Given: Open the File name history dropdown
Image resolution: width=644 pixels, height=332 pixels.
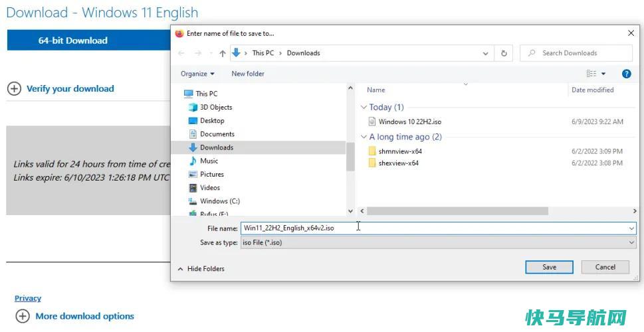Looking at the screenshot, I should (631, 228).
